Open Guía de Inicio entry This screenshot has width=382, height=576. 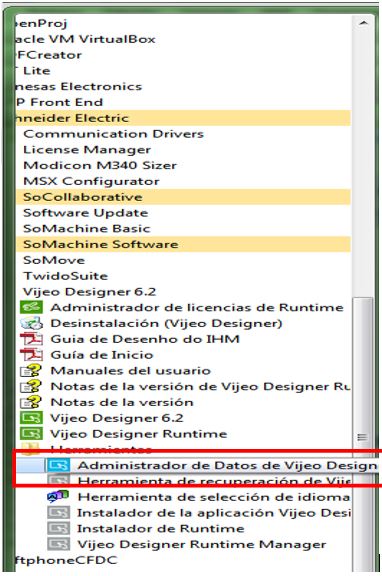pyautogui.click(x=102, y=354)
